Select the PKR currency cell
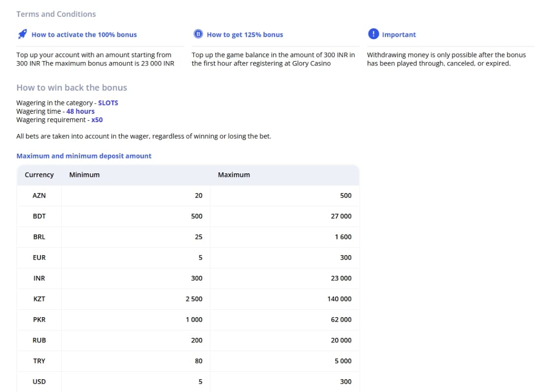The image size is (542, 392). click(x=39, y=320)
